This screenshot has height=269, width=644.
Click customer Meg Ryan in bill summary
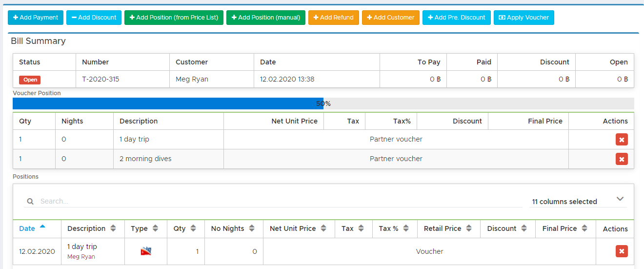tap(192, 79)
